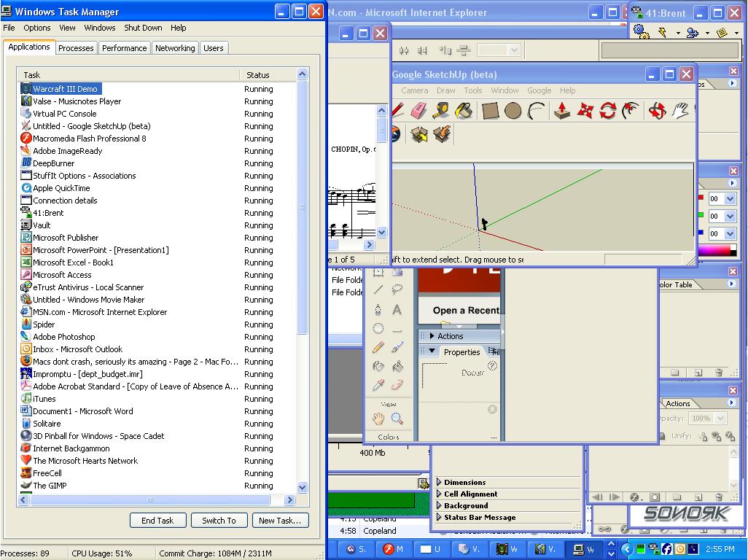Image resolution: width=748 pixels, height=560 pixels.
Task: Select the Ink Bottle tool in Flash panel
Action: [x=378, y=366]
